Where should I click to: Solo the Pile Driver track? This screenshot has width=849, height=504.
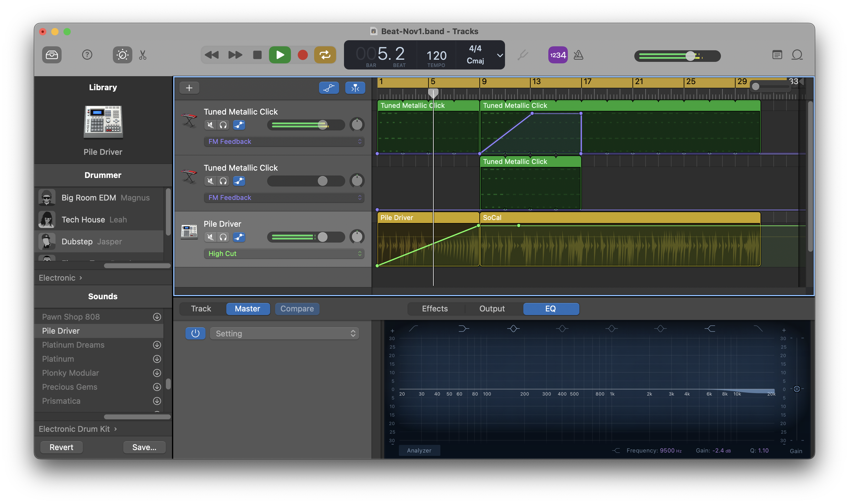tap(223, 237)
